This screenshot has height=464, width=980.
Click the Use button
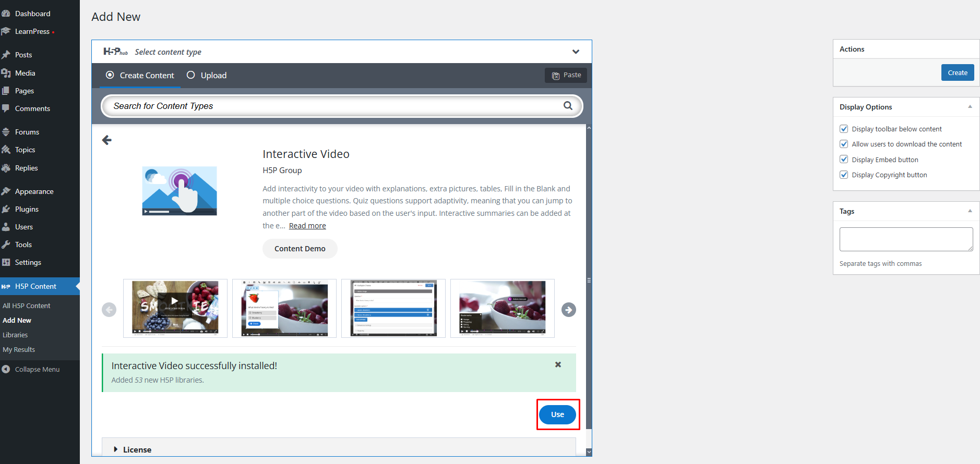557,414
